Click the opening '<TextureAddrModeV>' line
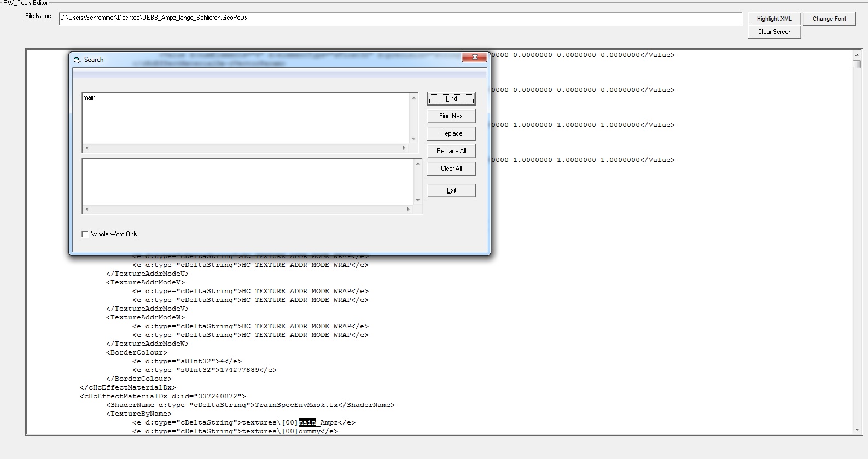 click(145, 282)
